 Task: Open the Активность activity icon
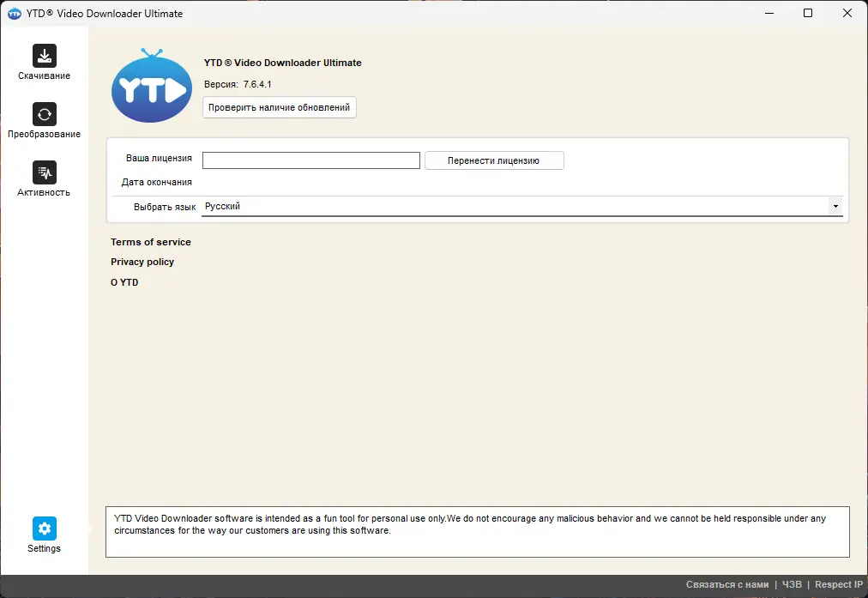pos(45,172)
